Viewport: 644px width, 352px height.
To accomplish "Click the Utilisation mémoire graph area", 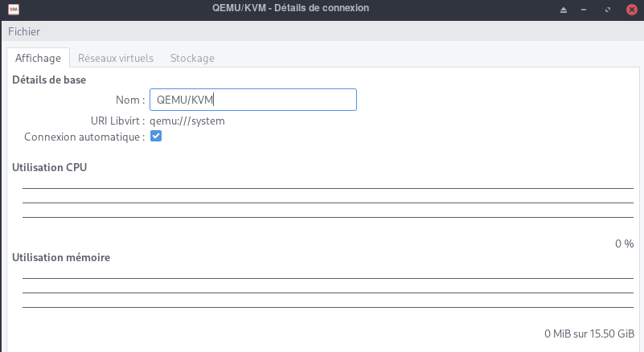I will pyautogui.click(x=327, y=293).
